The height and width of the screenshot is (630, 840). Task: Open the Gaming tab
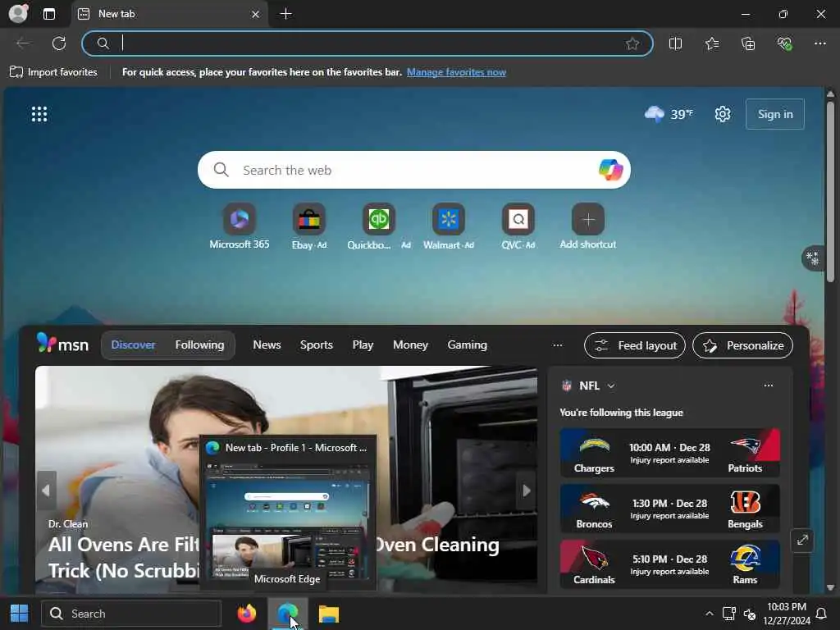pyautogui.click(x=467, y=345)
